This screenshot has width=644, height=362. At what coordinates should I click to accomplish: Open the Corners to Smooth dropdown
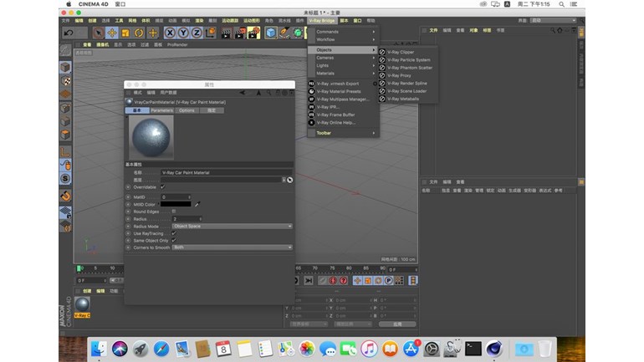coord(232,247)
